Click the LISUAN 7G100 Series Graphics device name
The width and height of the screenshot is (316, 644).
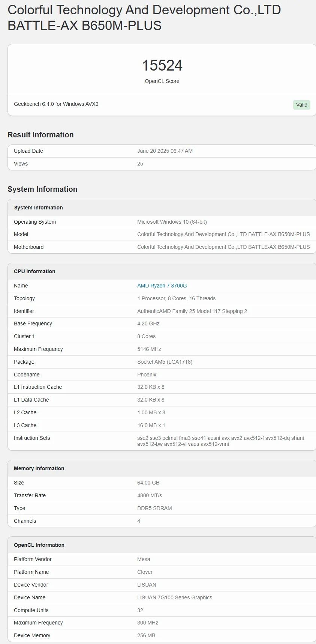[x=175, y=597]
